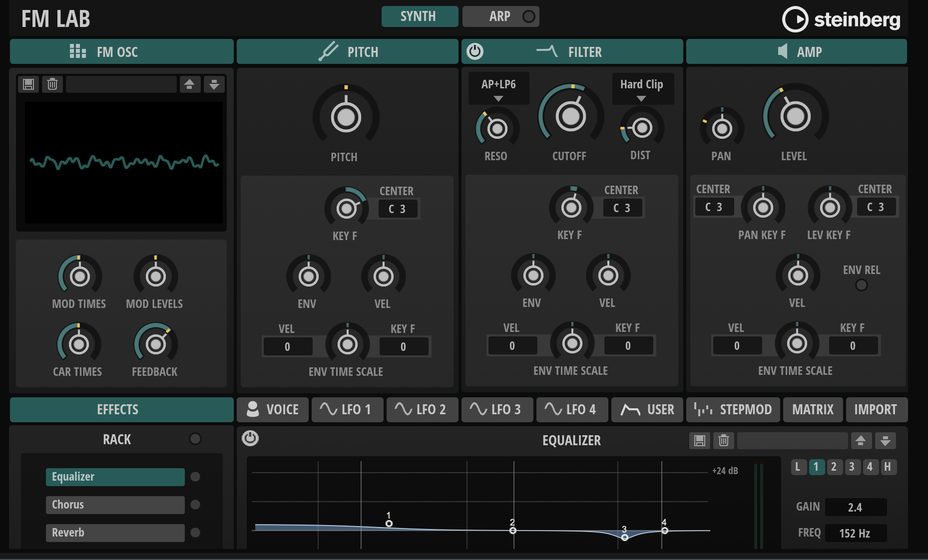Delete the Equalizer preset with trash icon
The image size is (928, 560).
[723, 441]
